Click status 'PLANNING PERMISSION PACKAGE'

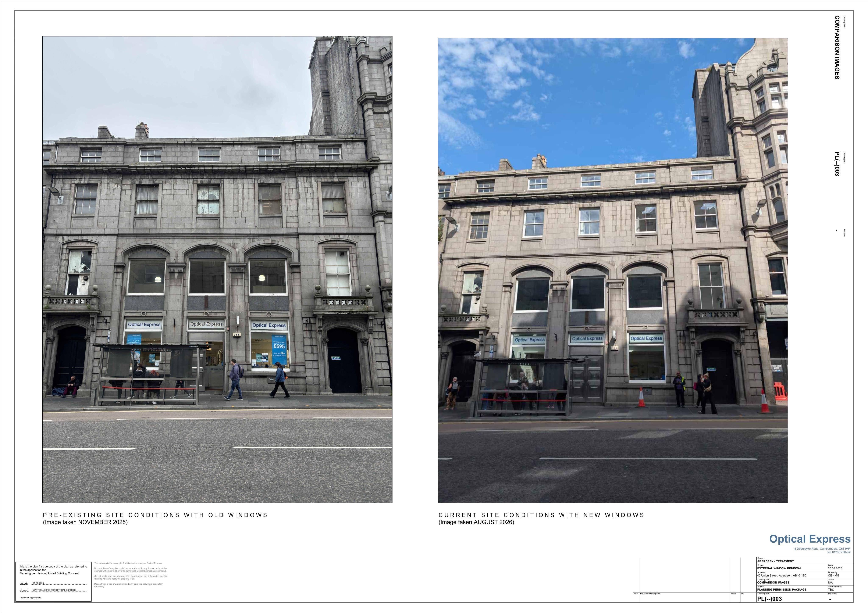782,589
